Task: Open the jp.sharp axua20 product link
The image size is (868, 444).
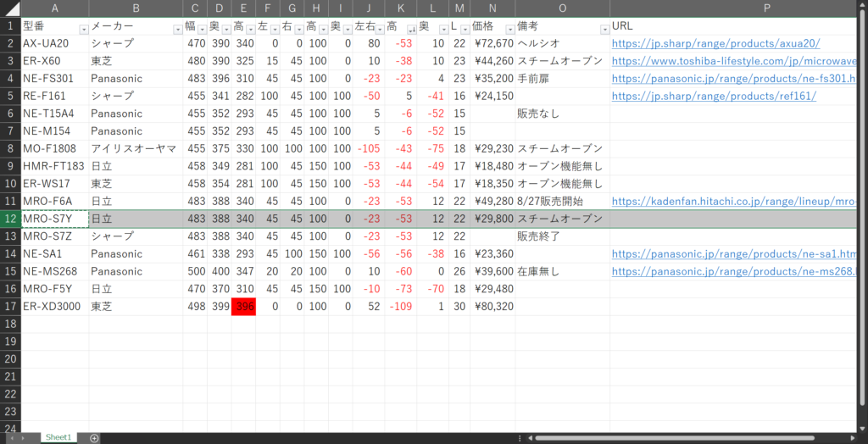Action: click(715, 44)
